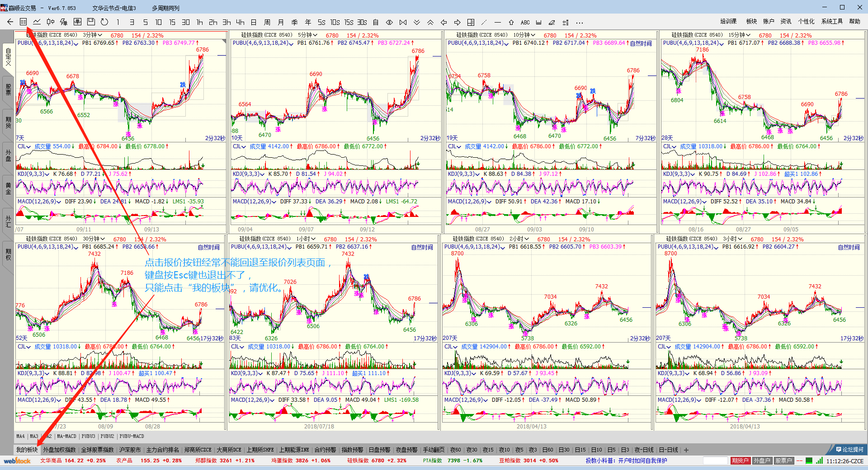Select the diagonal trend line tool
The width and height of the screenshot is (868, 470).
pos(484,22)
